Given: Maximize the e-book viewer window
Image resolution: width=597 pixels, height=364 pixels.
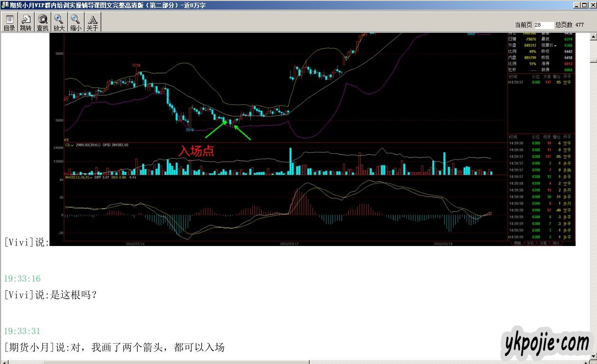Looking at the screenshot, I should tap(584, 5).
